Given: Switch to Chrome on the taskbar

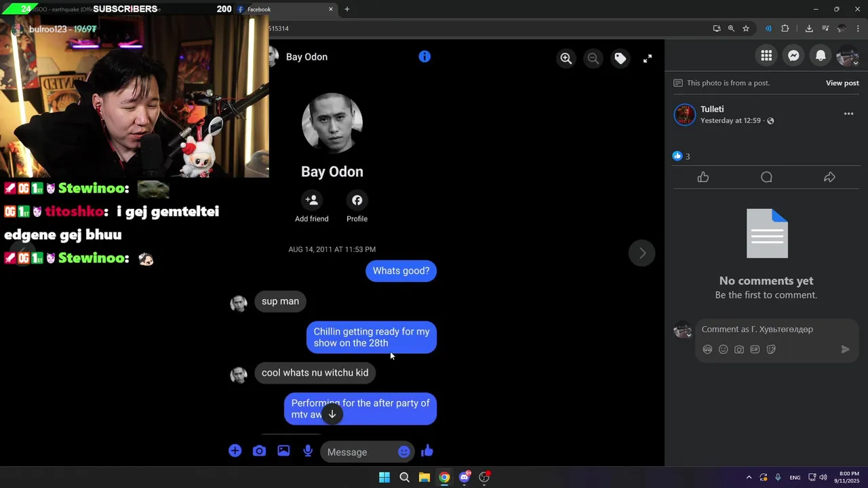Looking at the screenshot, I should pyautogui.click(x=444, y=477).
